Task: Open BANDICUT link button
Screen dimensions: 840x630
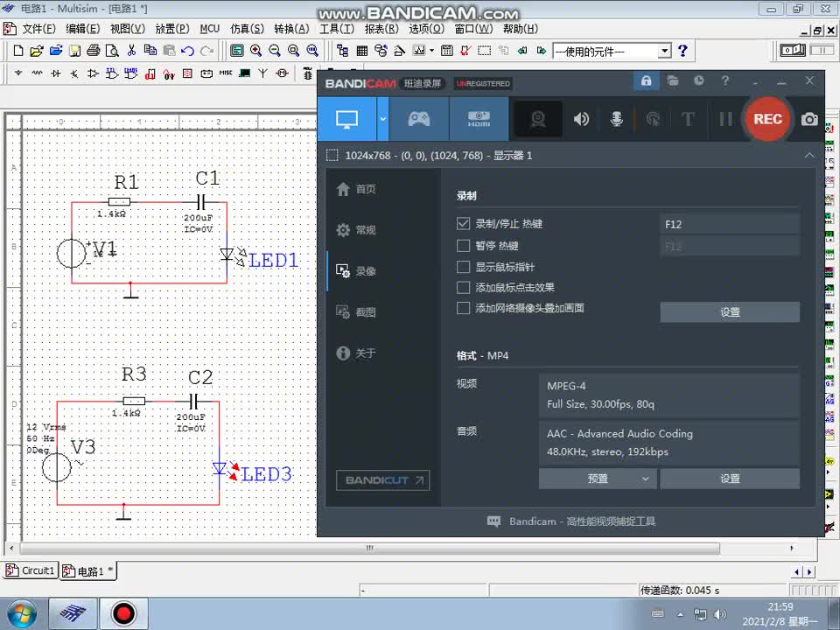Action: click(383, 480)
